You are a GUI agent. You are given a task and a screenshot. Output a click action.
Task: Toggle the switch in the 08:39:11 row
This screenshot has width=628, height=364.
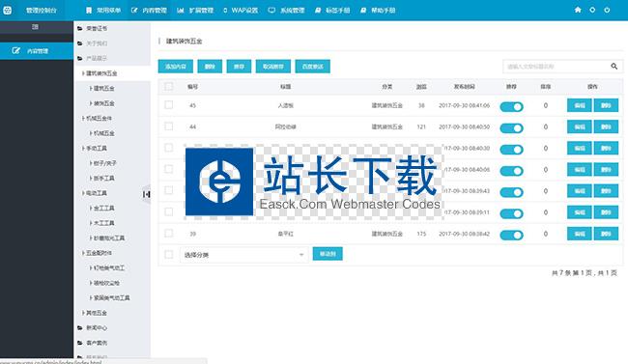[511, 213]
